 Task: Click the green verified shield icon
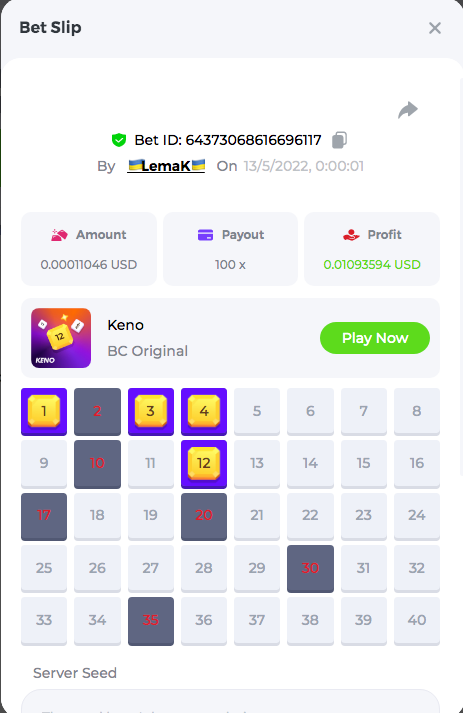119,140
